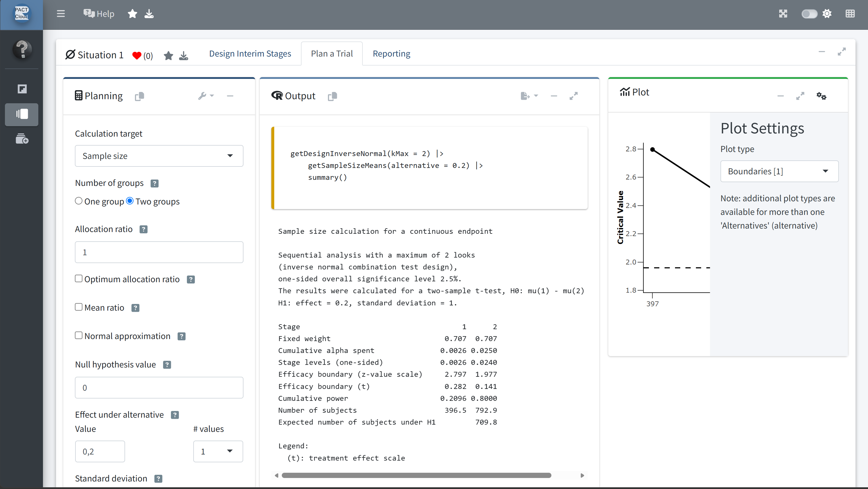Image resolution: width=868 pixels, height=489 pixels.
Task: Open the Plot type Boundaries dropdown
Action: [x=779, y=171]
